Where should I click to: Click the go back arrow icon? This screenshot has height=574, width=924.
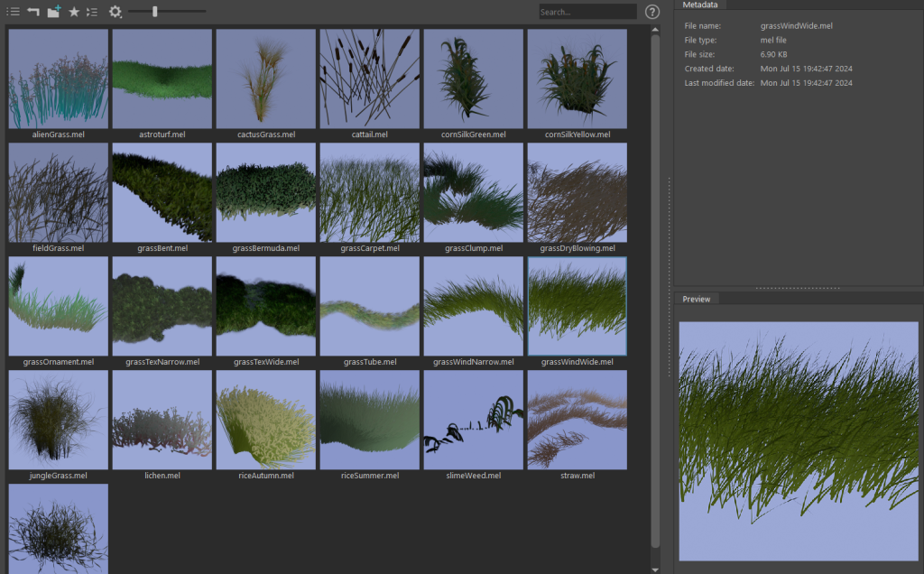point(33,12)
